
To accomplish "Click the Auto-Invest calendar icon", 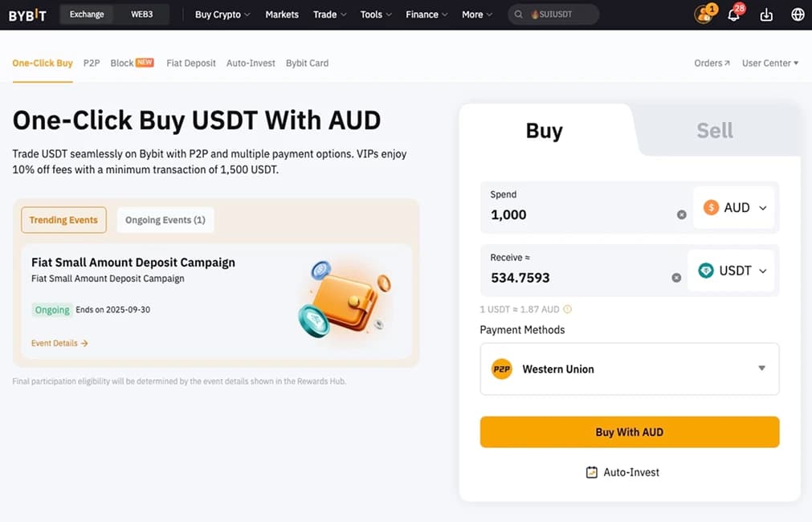I will coord(592,472).
